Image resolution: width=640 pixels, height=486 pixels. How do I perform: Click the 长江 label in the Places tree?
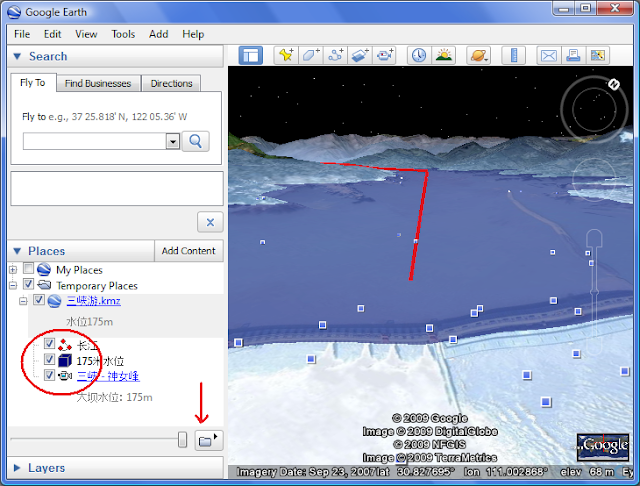click(87, 346)
